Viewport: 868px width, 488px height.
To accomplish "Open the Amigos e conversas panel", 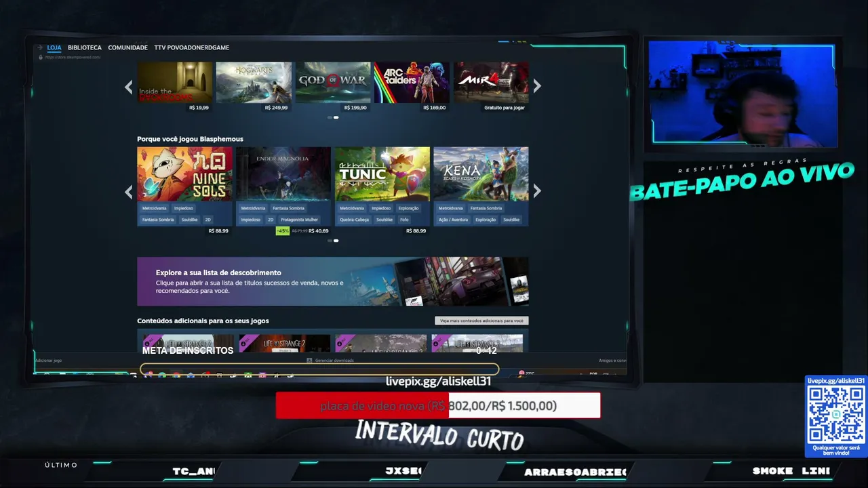I will [x=612, y=361].
